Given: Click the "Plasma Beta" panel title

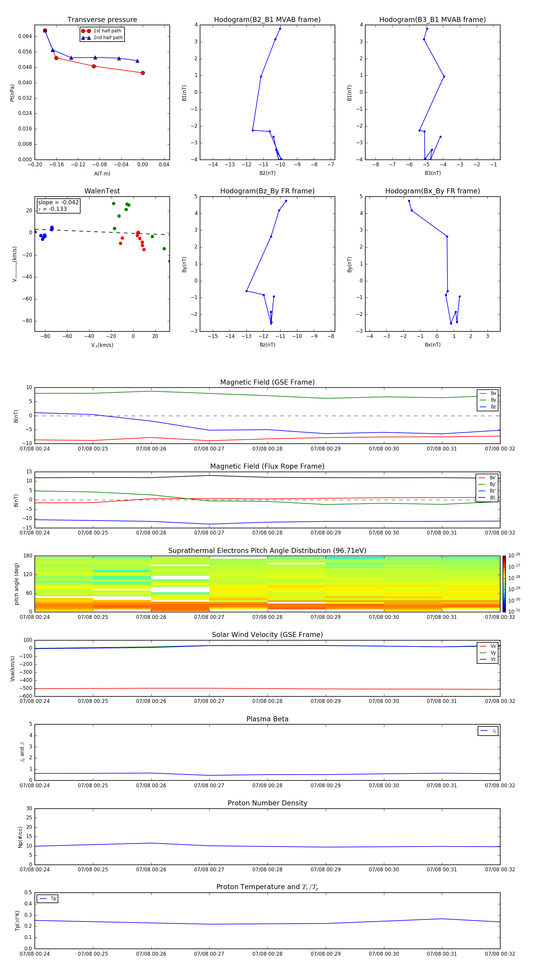Looking at the screenshot, I should pos(267,719).
